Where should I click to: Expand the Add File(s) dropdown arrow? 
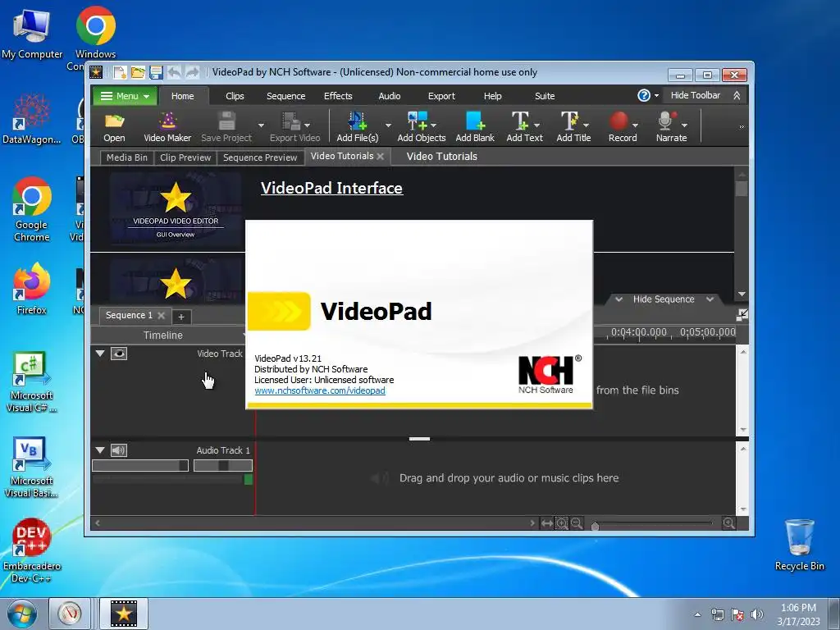coord(388,126)
